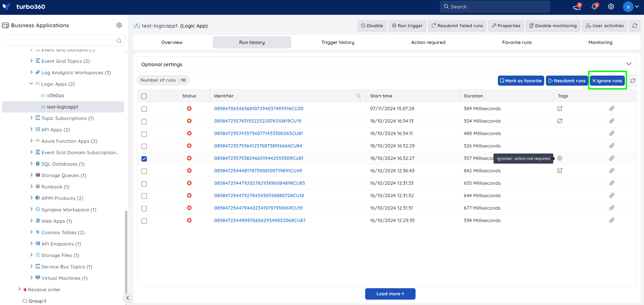The width and height of the screenshot is (644, 305).
Task: Copy link icon for run ending 0265CU81
Action: click(x=612, y=133)
